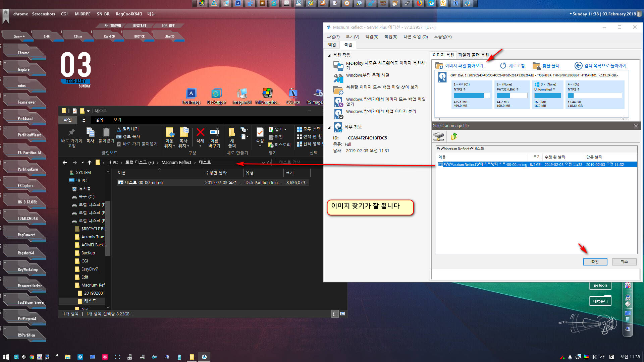Select partition 1 (C:) NTFS in disk view
The height and width of the screenshot is (362, 644).
[x=471, y=95]
